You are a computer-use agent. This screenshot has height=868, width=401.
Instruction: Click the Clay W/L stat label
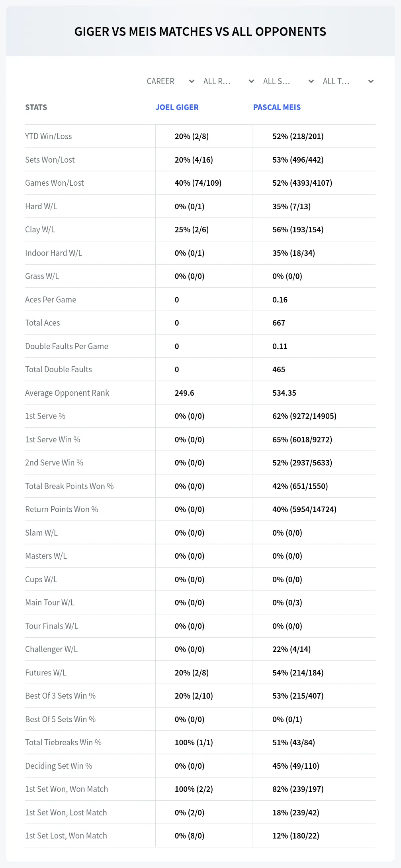[40, 230]
